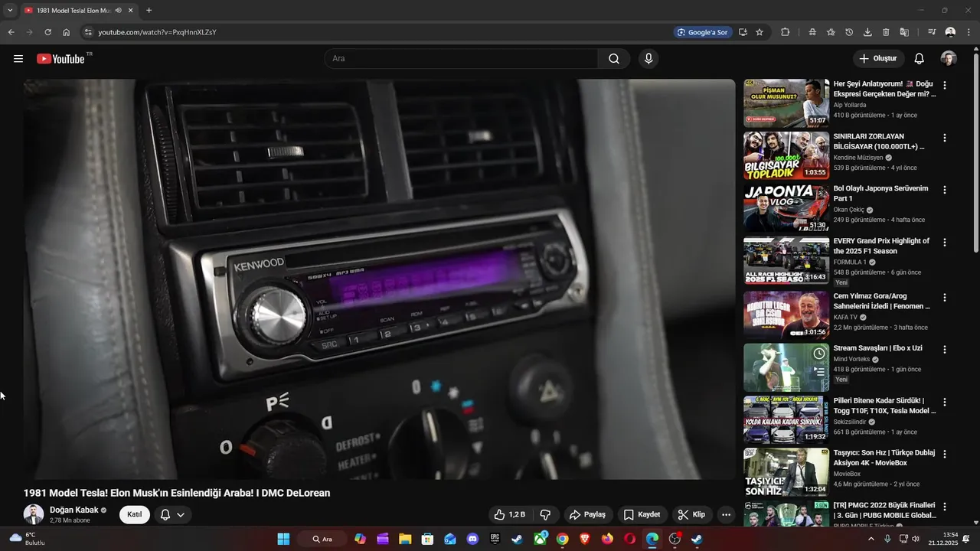Screen dimensions: 980x551
Task: Open Windows Start menu
Action: pyautogui.click(x=283, y=539)
